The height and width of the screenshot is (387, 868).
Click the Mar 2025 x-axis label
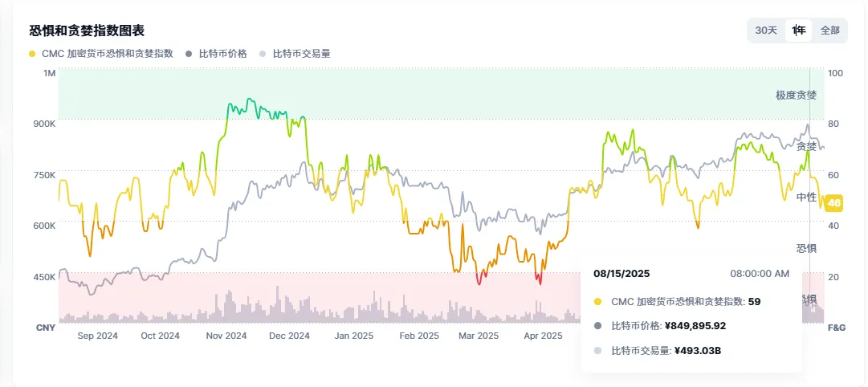coord(479,336)
